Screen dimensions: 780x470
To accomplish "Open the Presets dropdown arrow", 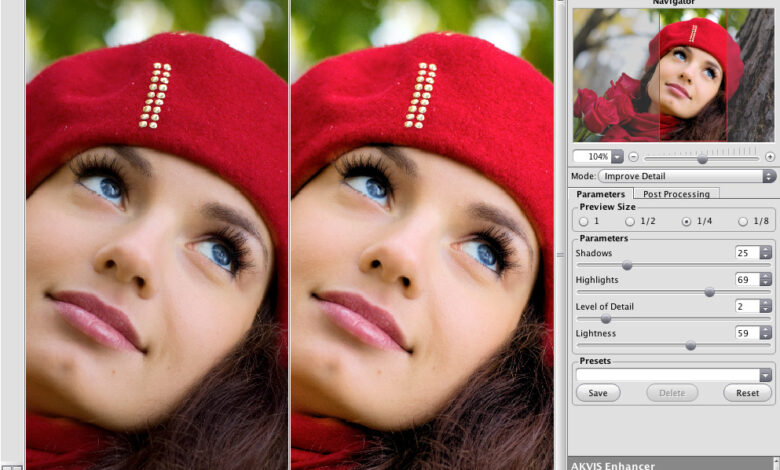I will pos(766,375).
